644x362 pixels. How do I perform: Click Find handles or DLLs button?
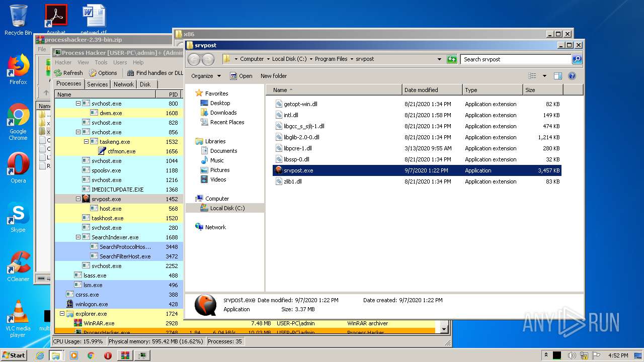pos(155,73)
